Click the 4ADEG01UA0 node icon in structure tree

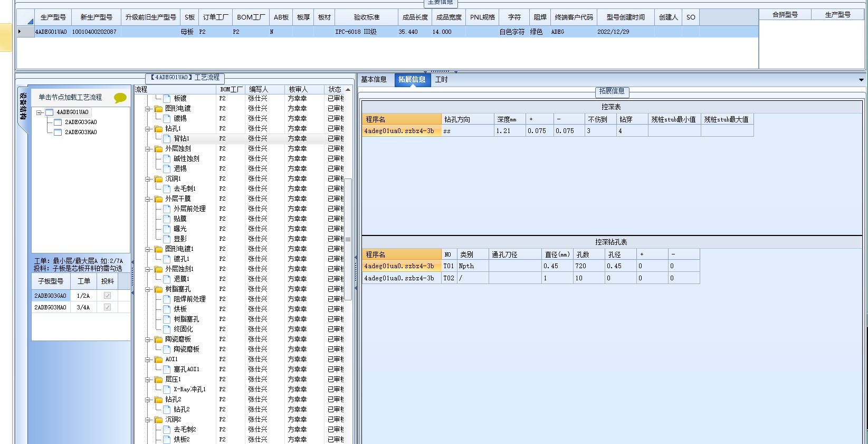click(x=50, y=112)
